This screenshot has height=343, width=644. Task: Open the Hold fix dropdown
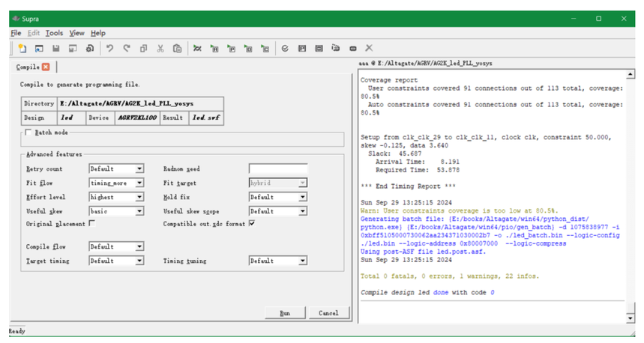[278, 197]
